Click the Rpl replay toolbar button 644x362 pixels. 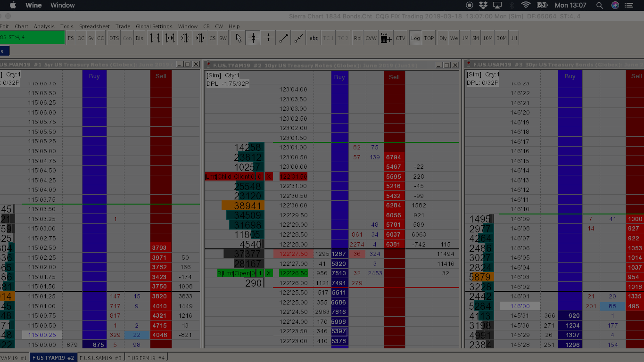(x=358, y=38)
